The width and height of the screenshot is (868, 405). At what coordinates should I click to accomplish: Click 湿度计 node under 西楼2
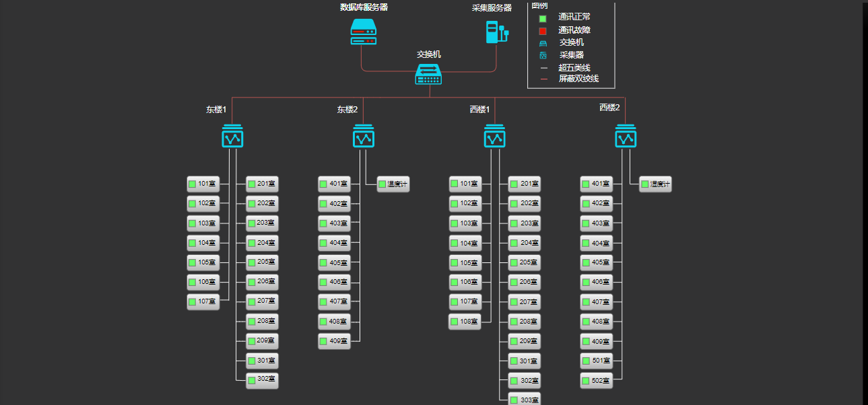coord(655,184)
